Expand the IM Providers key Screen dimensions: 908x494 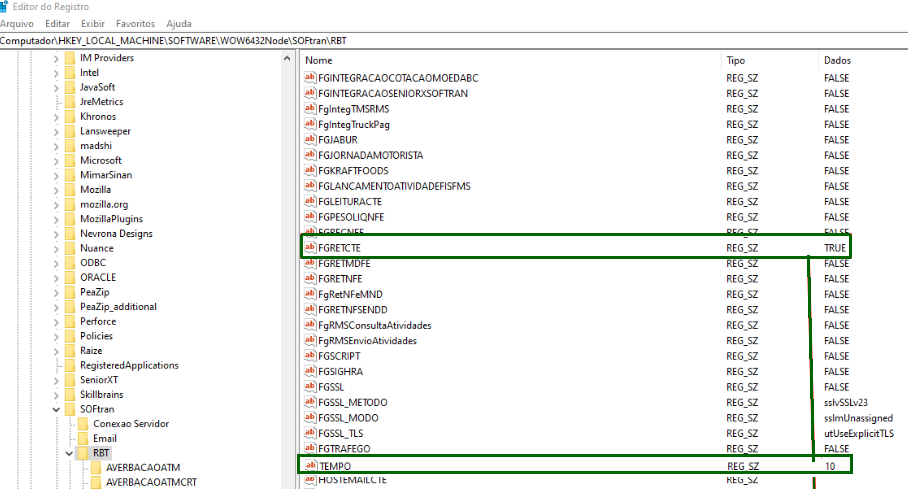point(56,58)
